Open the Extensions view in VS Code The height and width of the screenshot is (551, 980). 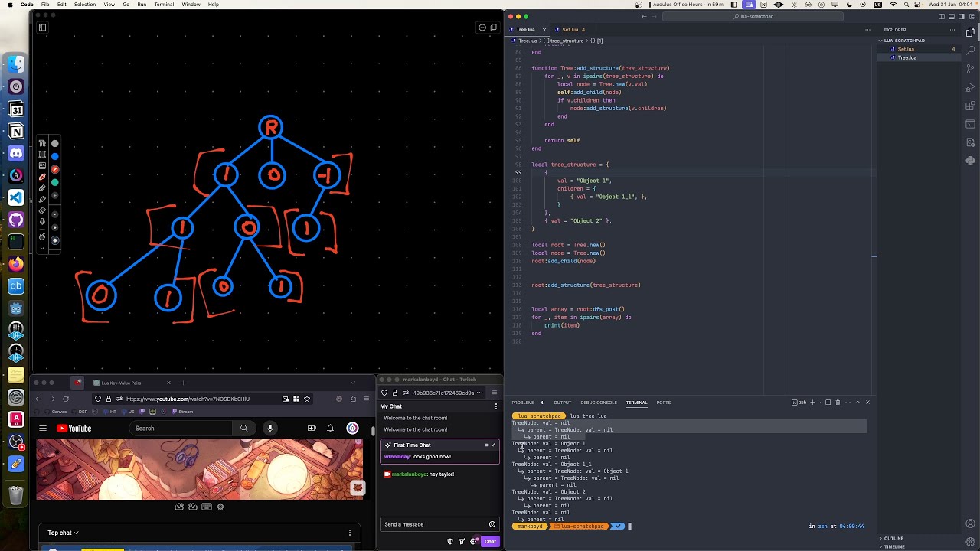click(970, 106)
